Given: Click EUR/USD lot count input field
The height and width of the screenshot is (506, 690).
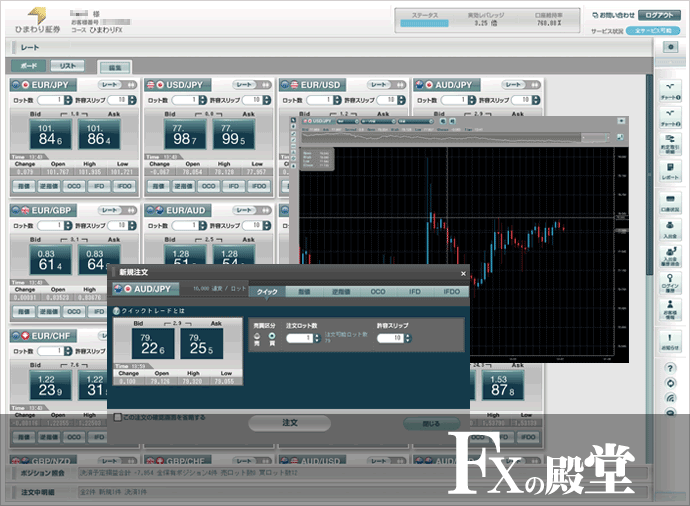Looking at the screenshot, I should pos(319,100).
